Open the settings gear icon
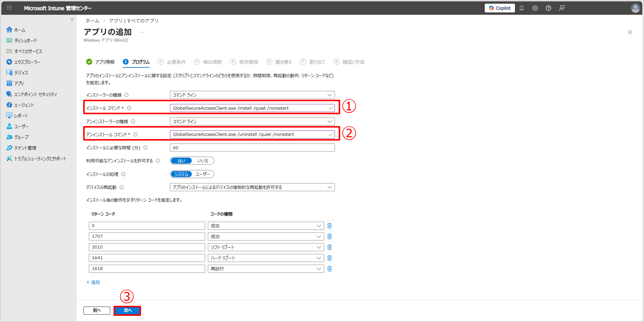The height and width of the screenshot is (322, 644). [535, 8]
